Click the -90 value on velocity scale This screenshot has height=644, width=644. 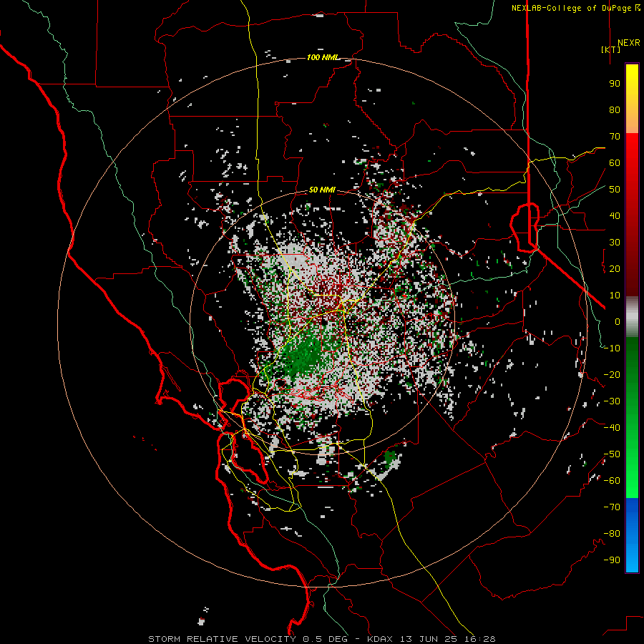click(612, 560)
